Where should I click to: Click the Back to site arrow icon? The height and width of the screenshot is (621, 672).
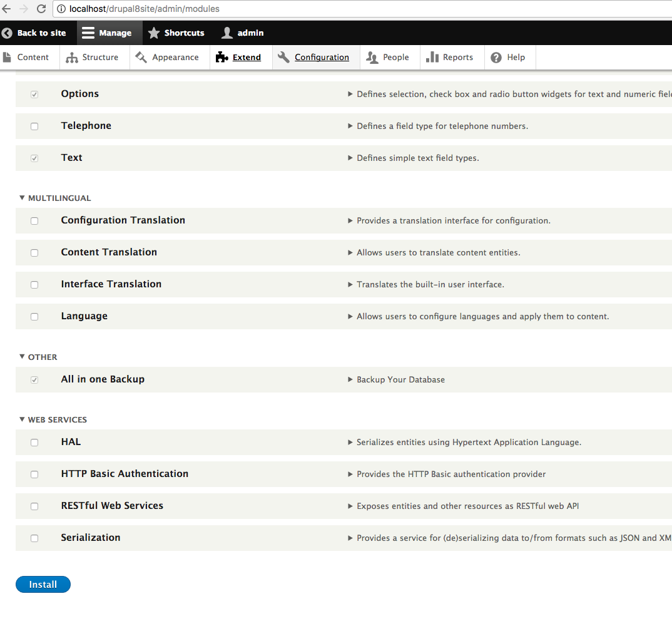(7, 33)
